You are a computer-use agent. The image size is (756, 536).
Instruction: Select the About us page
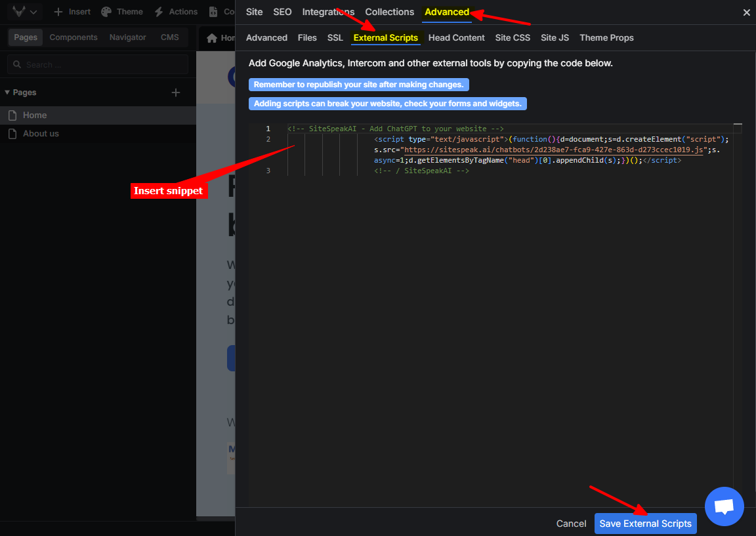click(x=41, y=134)
